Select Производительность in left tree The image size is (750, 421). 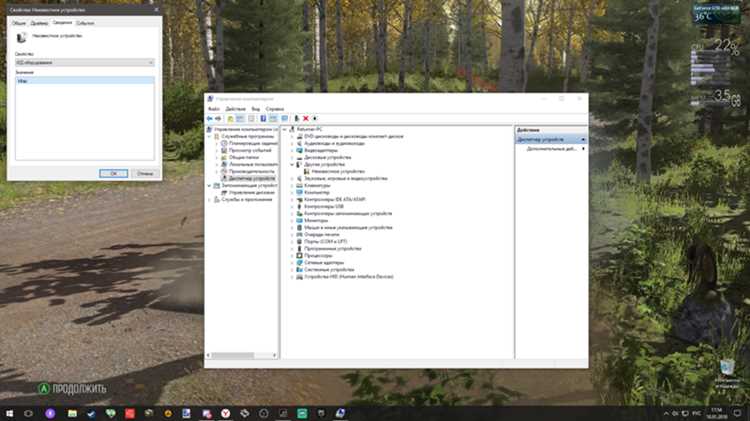(252, 171)
